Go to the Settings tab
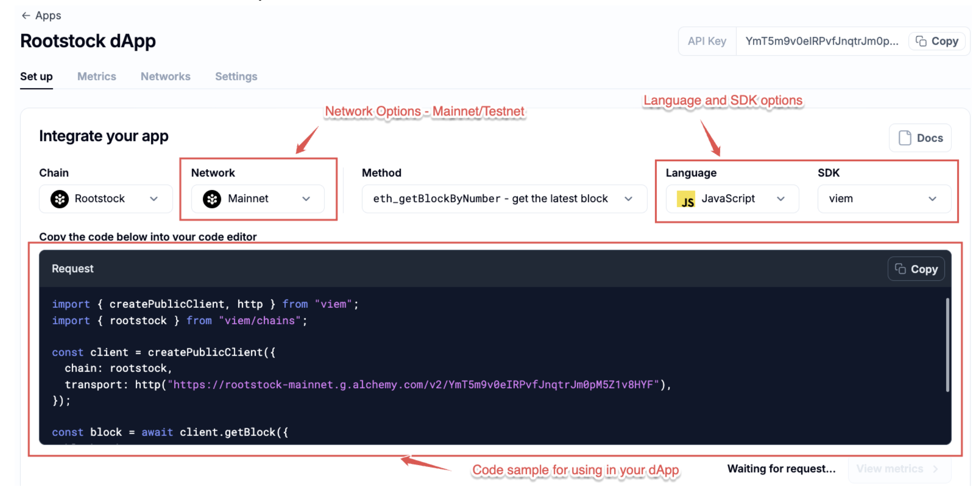Screen dimensions: 980x498 236,77
